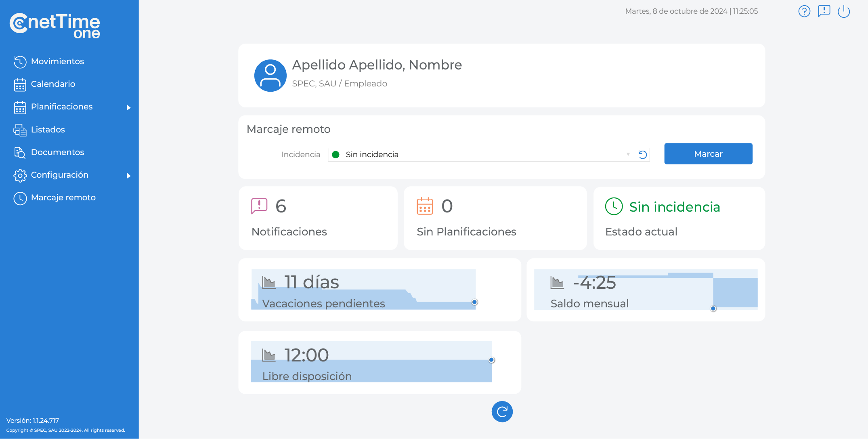Click the orange calendar icon in Sin Planificaciones card
The height and width of the screenshot is (439, 868).
[x=425, y=206]
